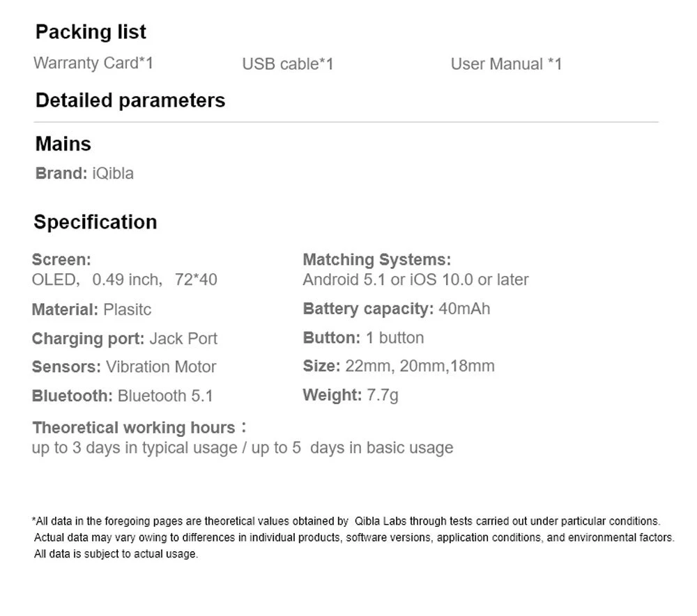This screenshot has width=697, height=616.
Task: Click the Mains section heading
Action: pyautogui.click(x=63, y=144)
